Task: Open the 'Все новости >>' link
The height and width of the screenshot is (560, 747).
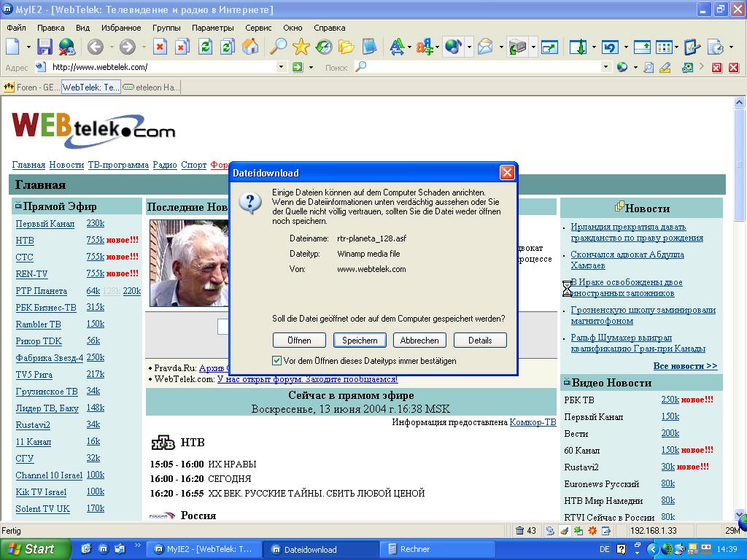Action: [685, 366]
